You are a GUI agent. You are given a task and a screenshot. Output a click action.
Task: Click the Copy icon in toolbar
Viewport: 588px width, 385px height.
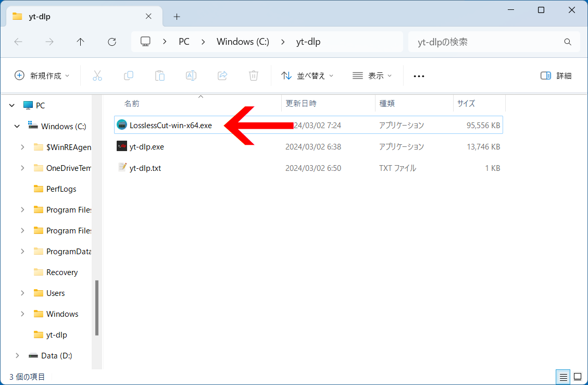tap(129, 76)
